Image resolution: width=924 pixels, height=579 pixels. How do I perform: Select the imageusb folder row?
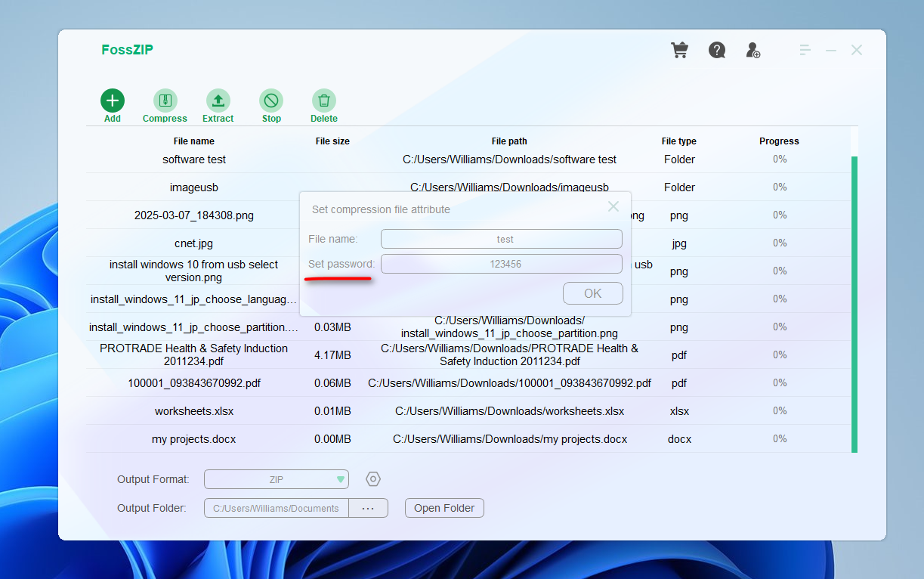[468, 187]
